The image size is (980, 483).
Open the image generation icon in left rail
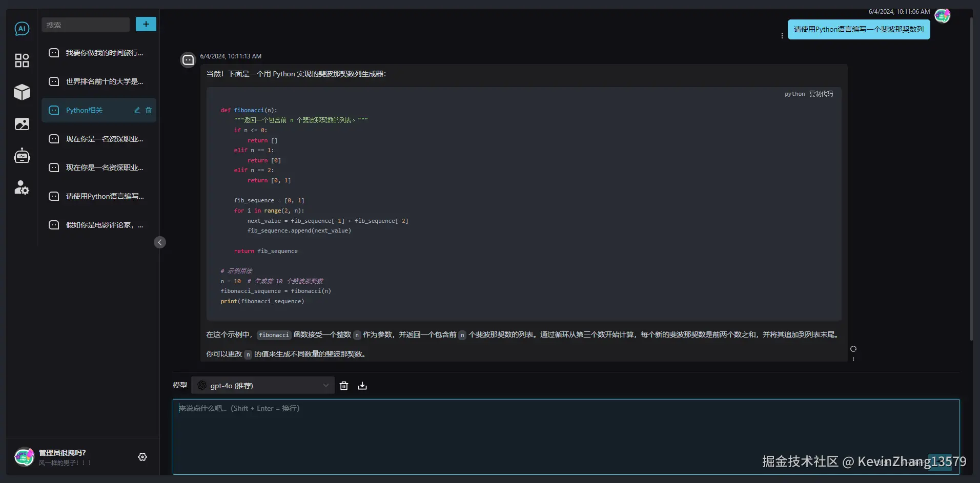22,124
